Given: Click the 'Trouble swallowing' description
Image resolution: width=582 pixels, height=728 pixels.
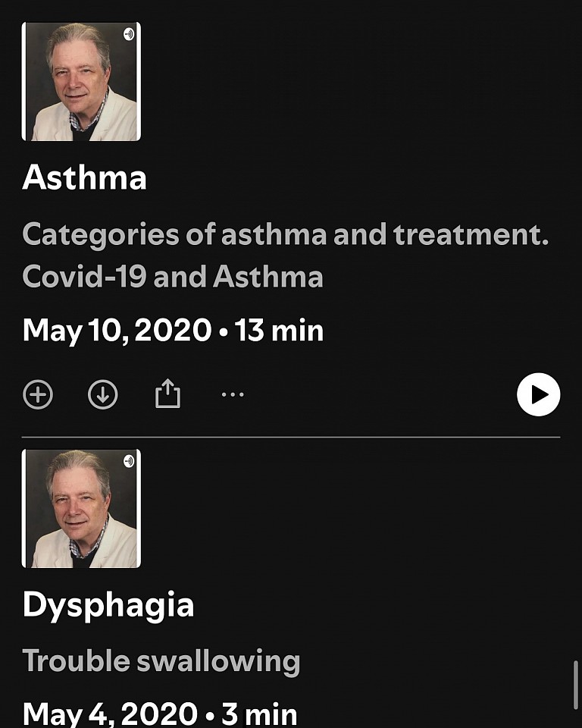Looking at the screenshot, I should 161,661.
